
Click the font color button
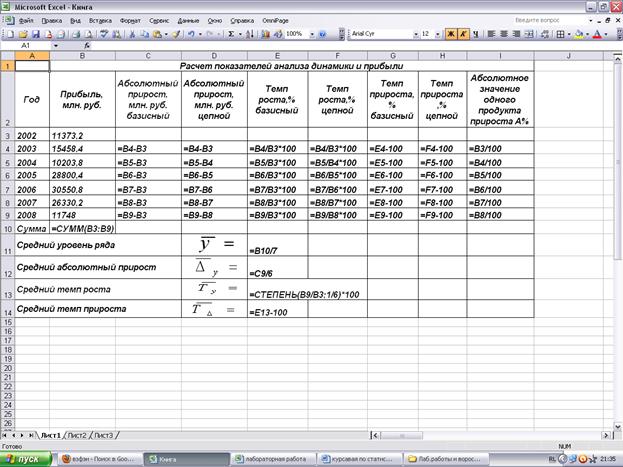point(599,34)
